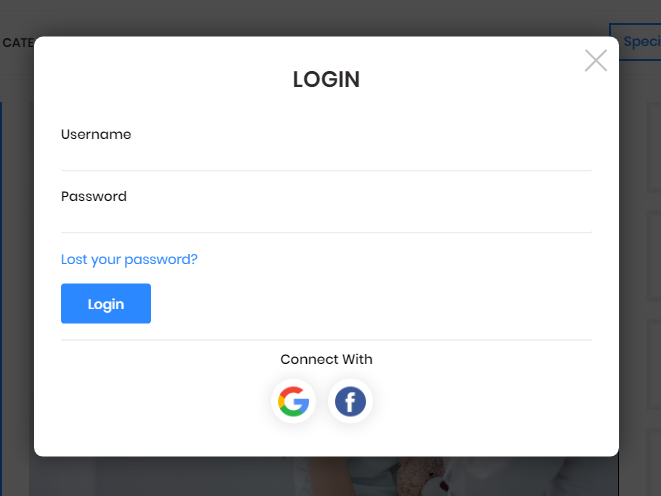Open the Lost your password link
Viewport: 661px width, 496px height.
tap(129, 259)
